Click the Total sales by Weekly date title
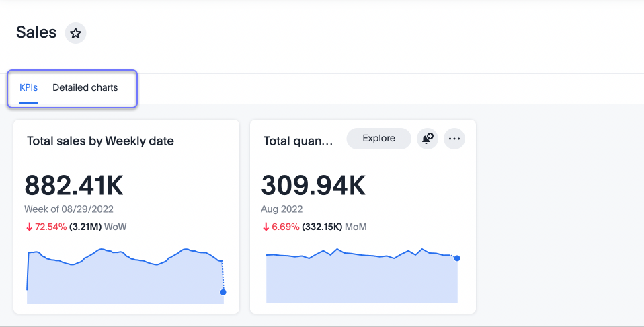 point(100,141)
